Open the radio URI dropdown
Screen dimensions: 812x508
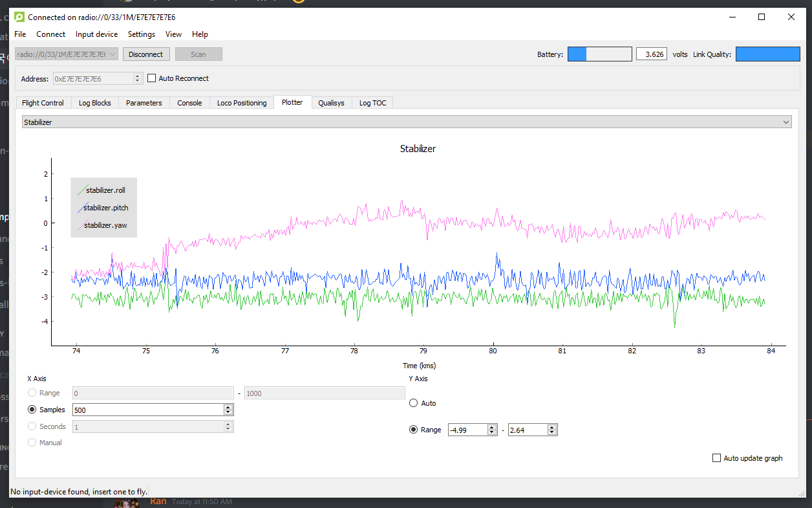coord(112,54)
